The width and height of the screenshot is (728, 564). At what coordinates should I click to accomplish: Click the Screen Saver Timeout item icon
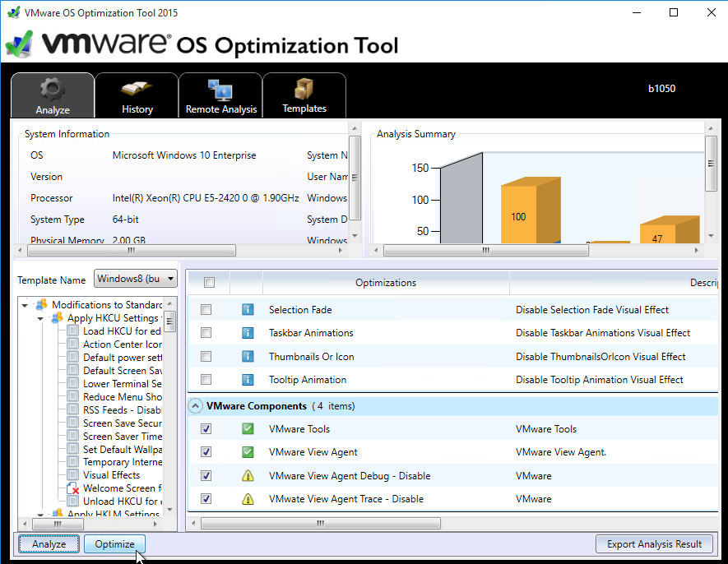(x=72, y=437)
